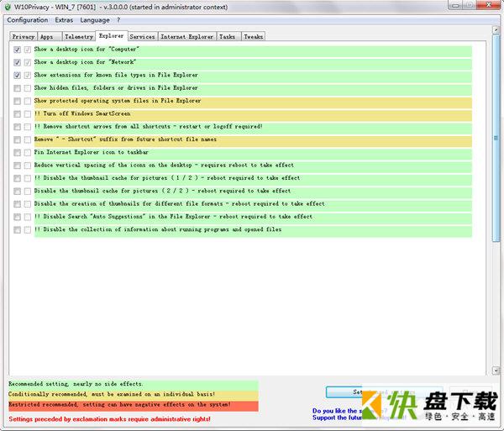Open the Language menu
The height and width of the screenshot is (431, 504).
95,20
